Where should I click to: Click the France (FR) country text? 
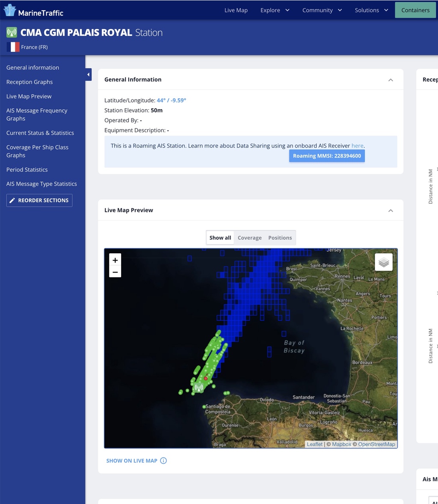pyautogui.click(x=34, y=47)
